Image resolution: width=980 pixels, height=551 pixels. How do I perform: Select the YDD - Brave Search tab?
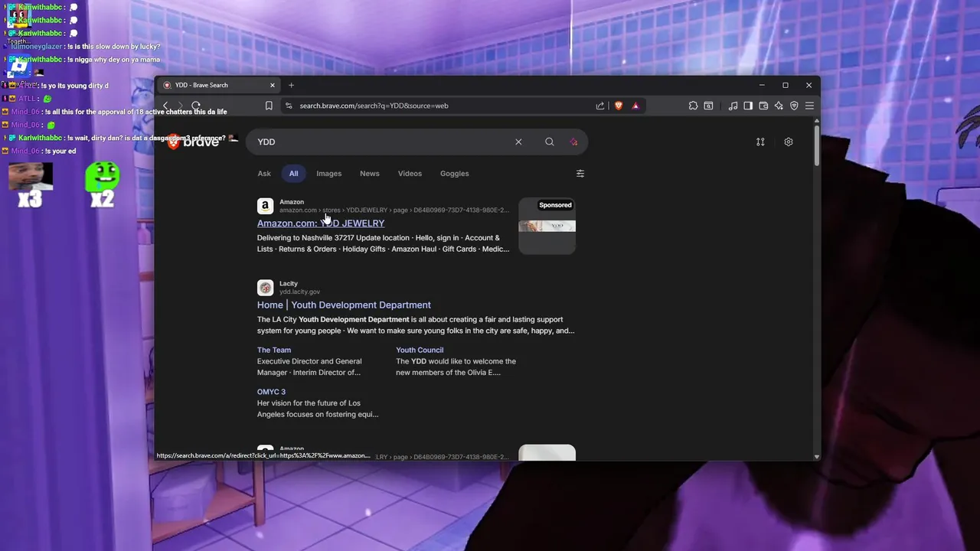point(218,85)
